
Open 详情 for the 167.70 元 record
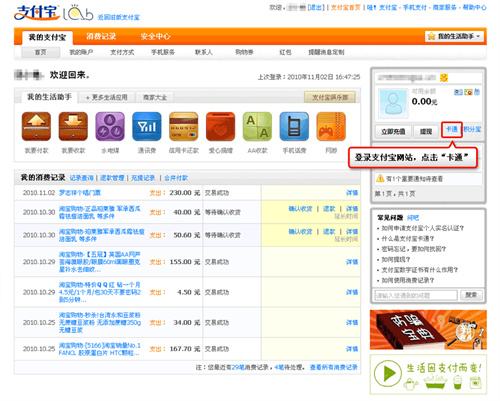tap(352, 349)
